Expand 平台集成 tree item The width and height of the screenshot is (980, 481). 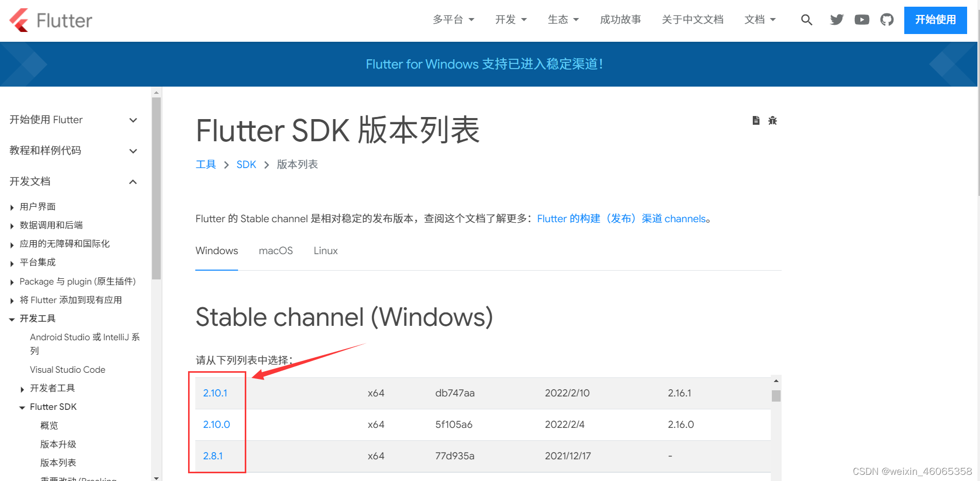[x=12, y=263]
